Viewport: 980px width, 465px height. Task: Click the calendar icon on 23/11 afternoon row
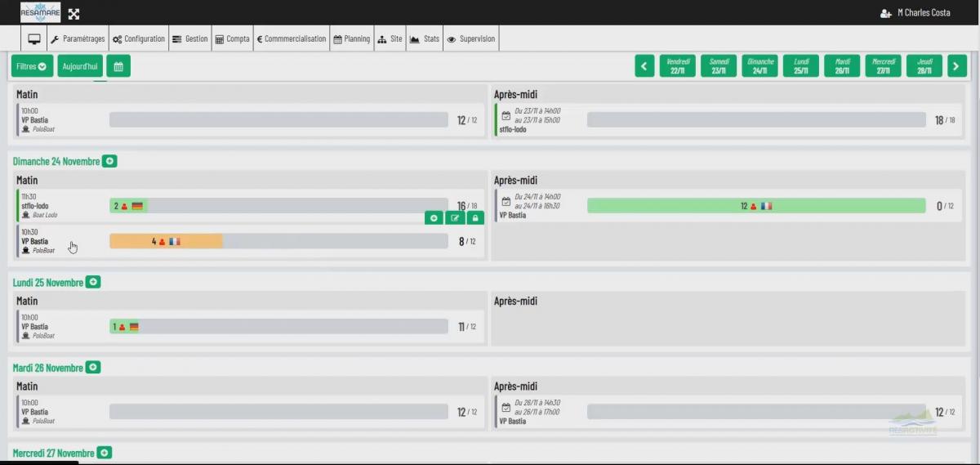(x=506, y=115)
